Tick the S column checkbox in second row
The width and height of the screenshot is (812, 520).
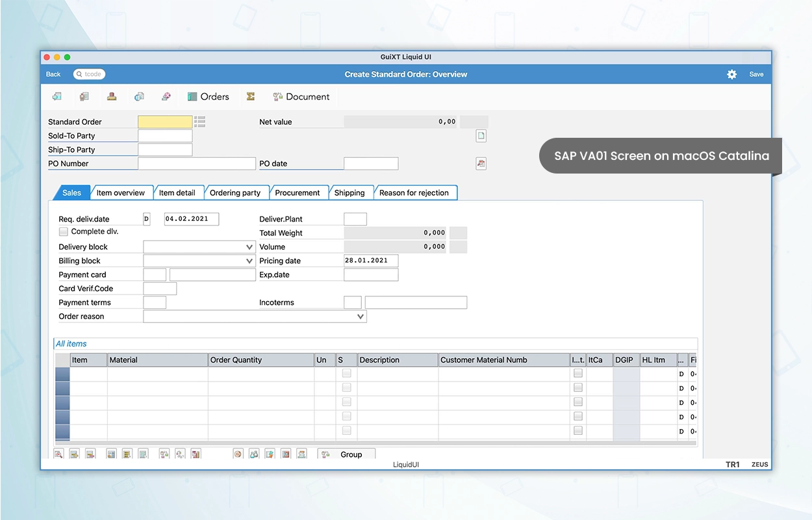tap(346, 387)
